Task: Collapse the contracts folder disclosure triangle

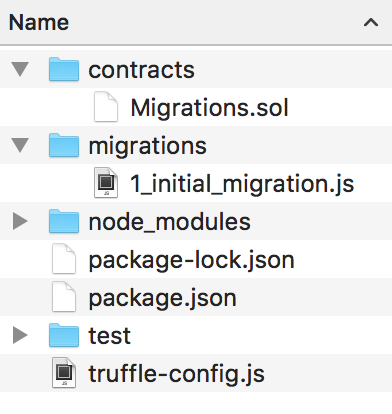Action: coord(20,69)
